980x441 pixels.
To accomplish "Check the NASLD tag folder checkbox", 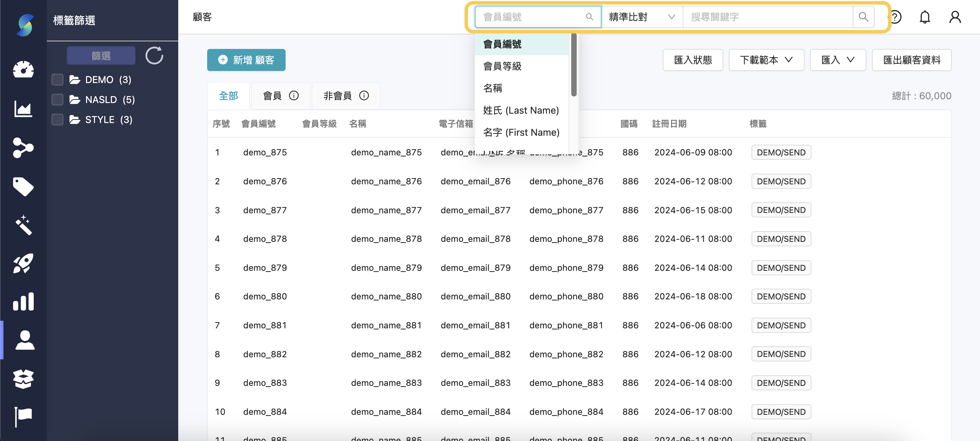I will pos(57,99).
